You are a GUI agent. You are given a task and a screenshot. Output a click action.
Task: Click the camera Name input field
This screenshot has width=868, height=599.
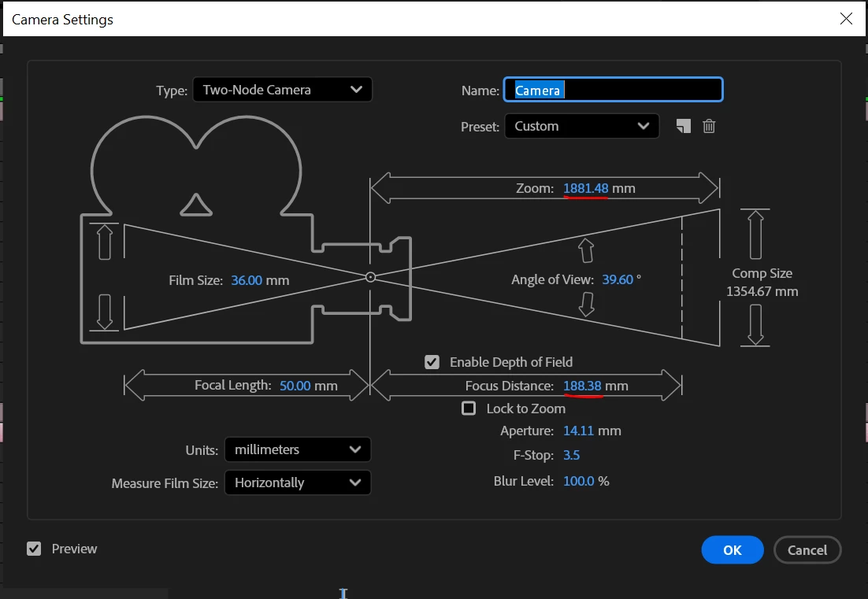pyautogui.click(x=613, y=90)
